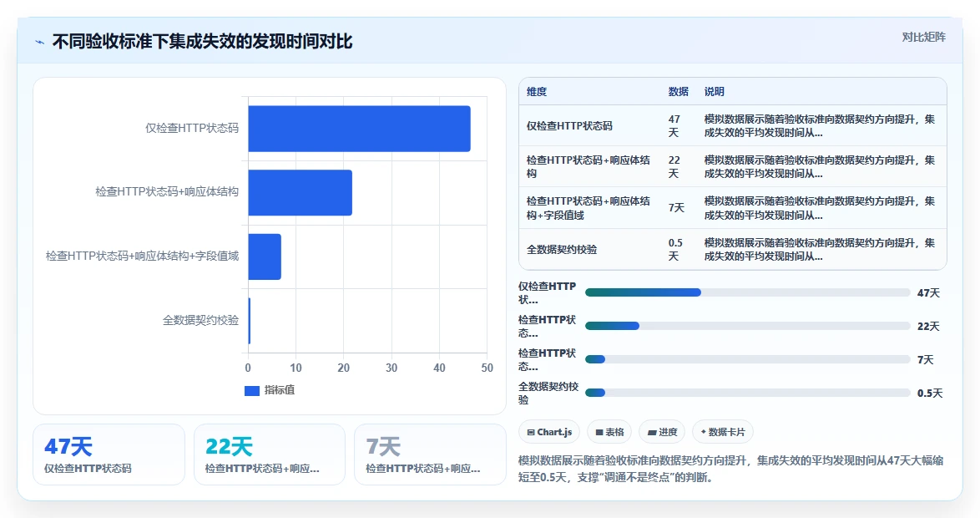Click the chart axis label 全数据契约校验
This screenshot has width=980, height=518.
[200, 321]
